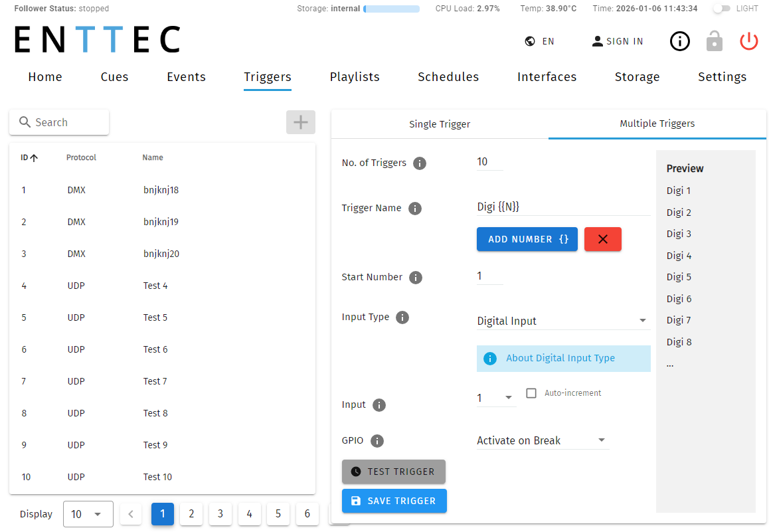Go to page 4
This screenshot has width=769, height=532.
[x=249, y=514]
